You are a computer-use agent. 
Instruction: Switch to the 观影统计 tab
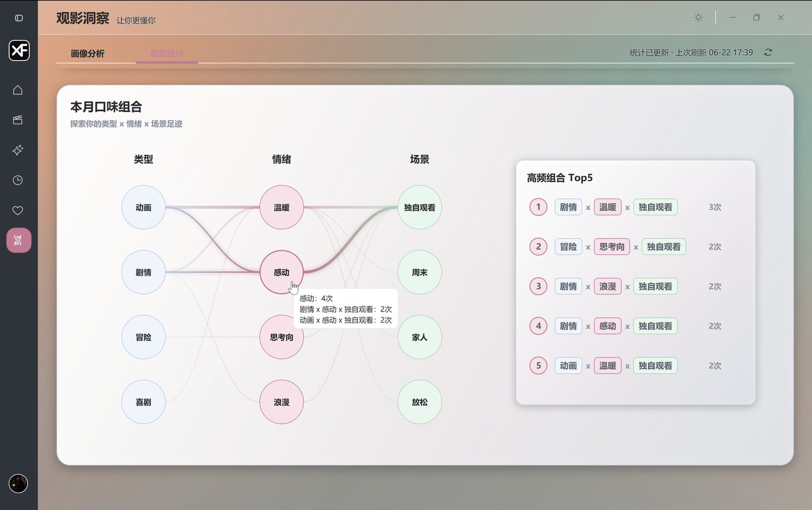point(166,53)
